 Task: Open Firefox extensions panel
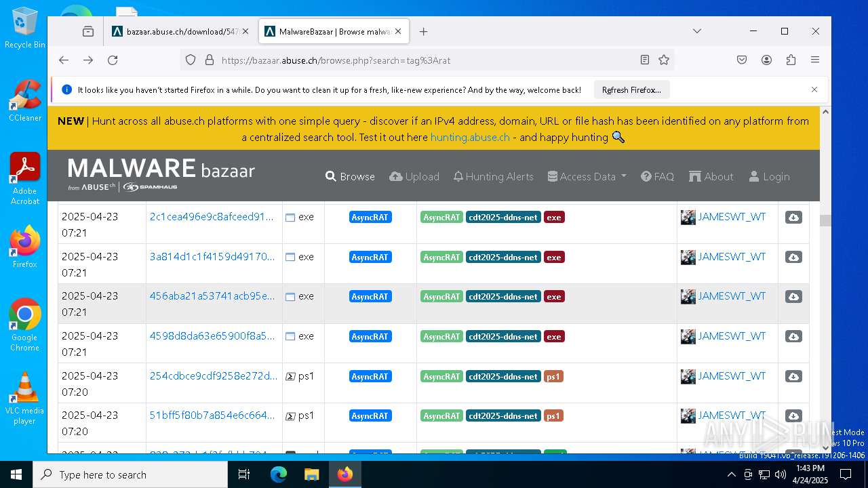click(x=791, y=60)
